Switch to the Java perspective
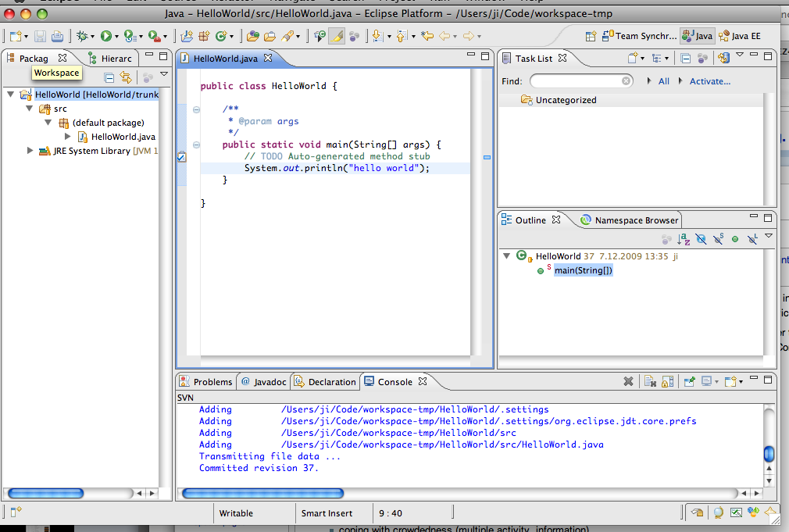Image resolution: width=789 pixels, height=532 pixels. (x=697, y=36)
